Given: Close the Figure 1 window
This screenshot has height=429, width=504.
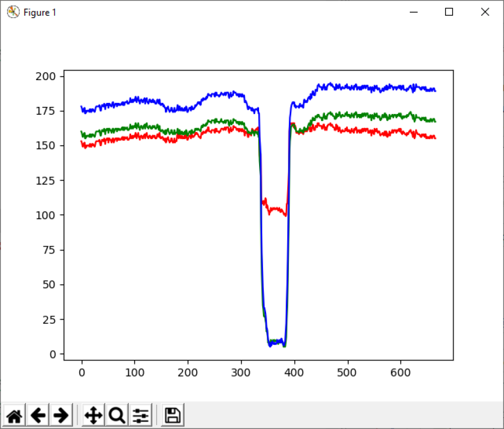Looking at the screenshot, I should click(485, 12).
